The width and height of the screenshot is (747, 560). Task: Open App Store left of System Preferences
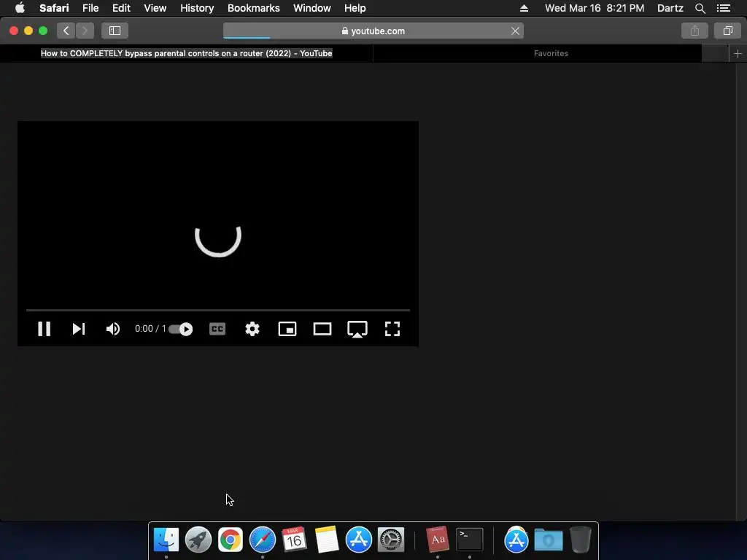click(359, 540)
